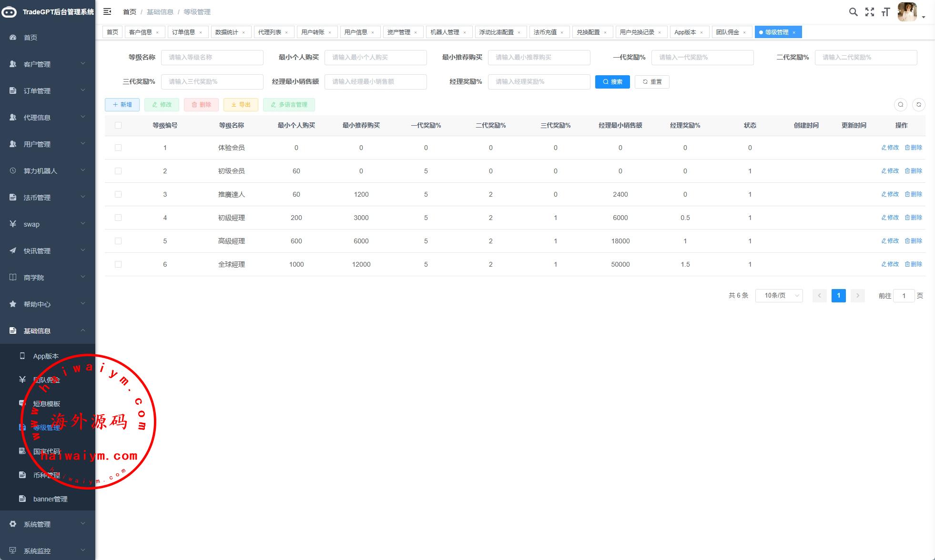Toggle fullscreen mode icon in header
Screen dimensions: 935x560
870,12
